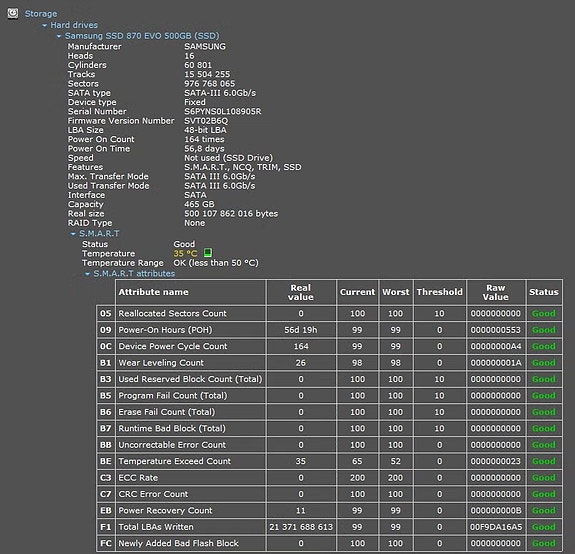The width and height of the screenshot is (575, 554).
Task: Click the Features S.M.A.R.T., NCQ, TRIM, SSD value
Action: [x=243, y=167]
